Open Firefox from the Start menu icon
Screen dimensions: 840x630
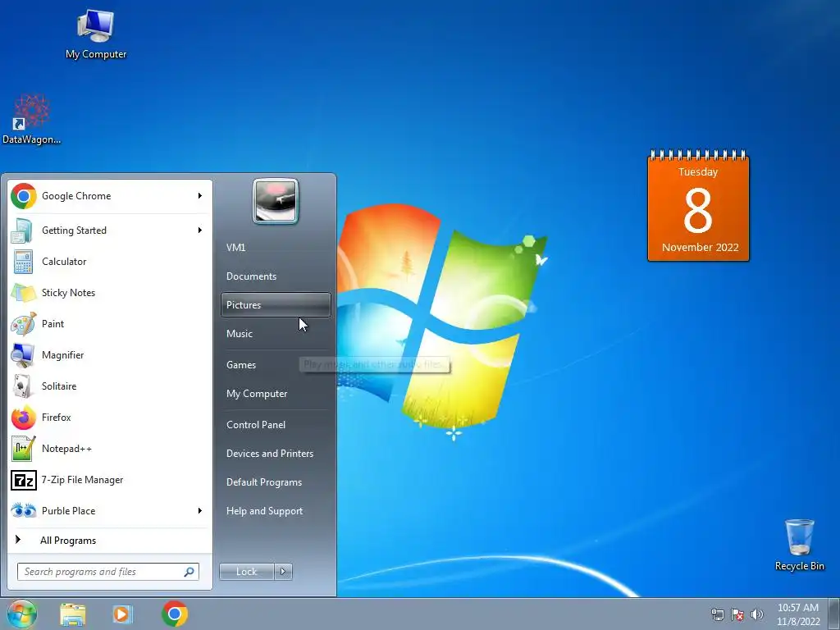tap(23, 418)
